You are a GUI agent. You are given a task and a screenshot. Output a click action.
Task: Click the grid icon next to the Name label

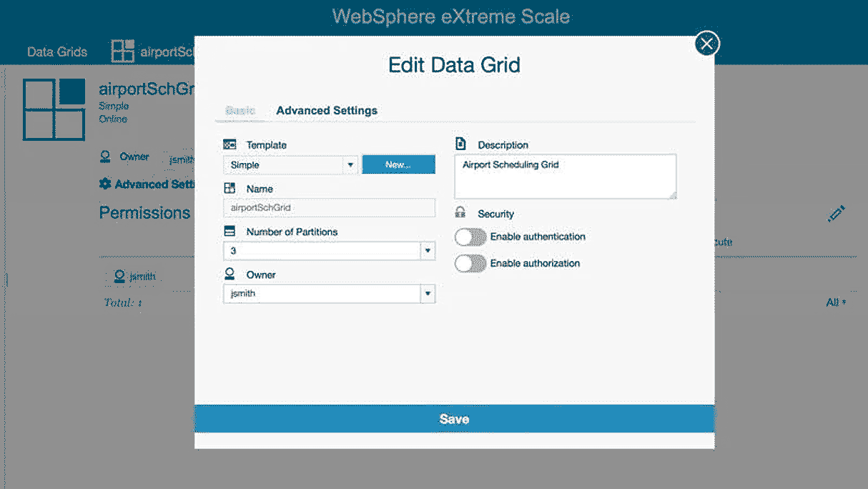[x=230, y=188]
